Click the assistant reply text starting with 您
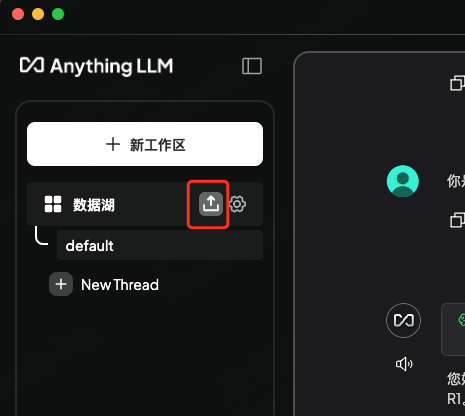Viewport: 465px width, 416px height. point(456,388)
